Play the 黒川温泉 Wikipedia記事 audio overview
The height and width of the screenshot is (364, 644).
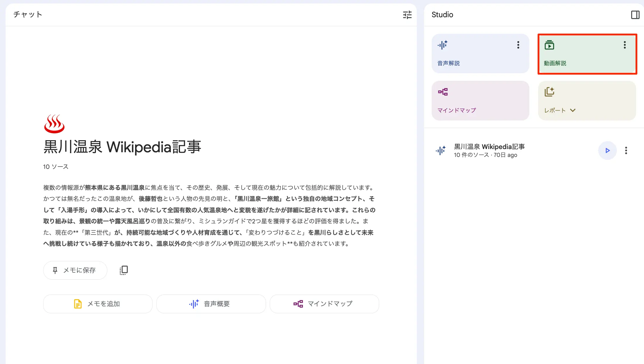tap(607, 150)
